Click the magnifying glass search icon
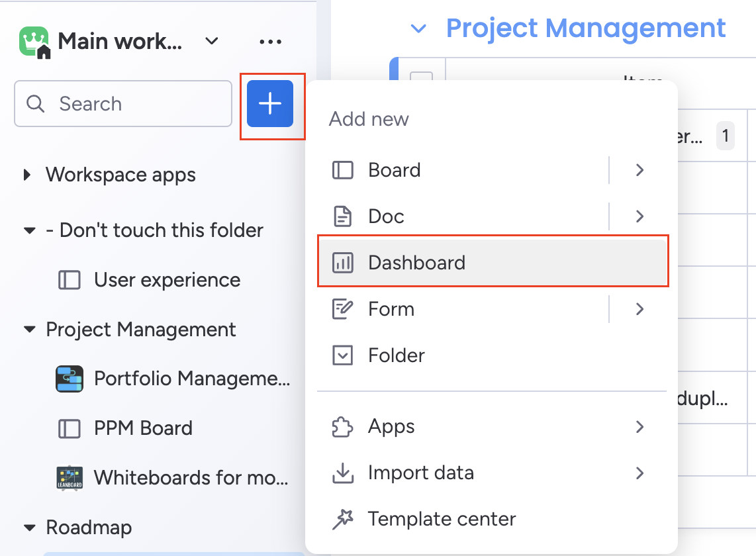 (34, 104)
